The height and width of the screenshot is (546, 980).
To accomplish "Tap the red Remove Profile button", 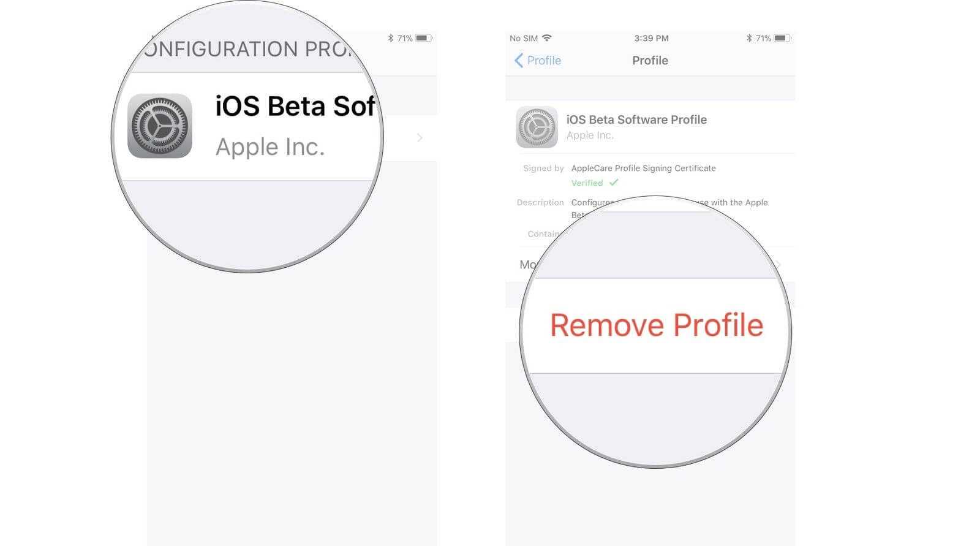I will [656, 325].
